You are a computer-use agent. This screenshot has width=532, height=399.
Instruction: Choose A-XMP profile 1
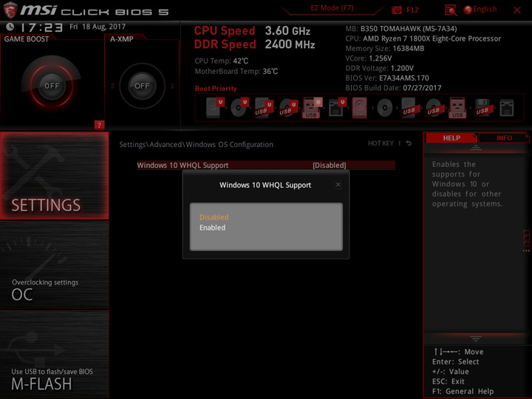point(172,86)
